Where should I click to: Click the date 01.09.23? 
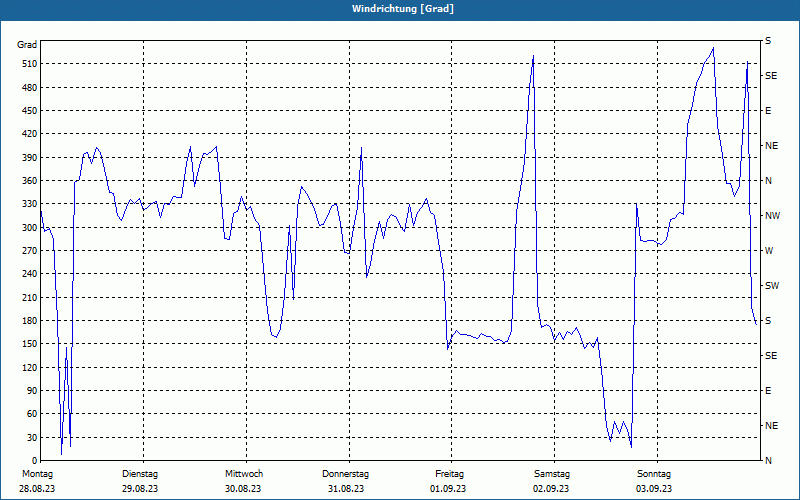(448, 489)
